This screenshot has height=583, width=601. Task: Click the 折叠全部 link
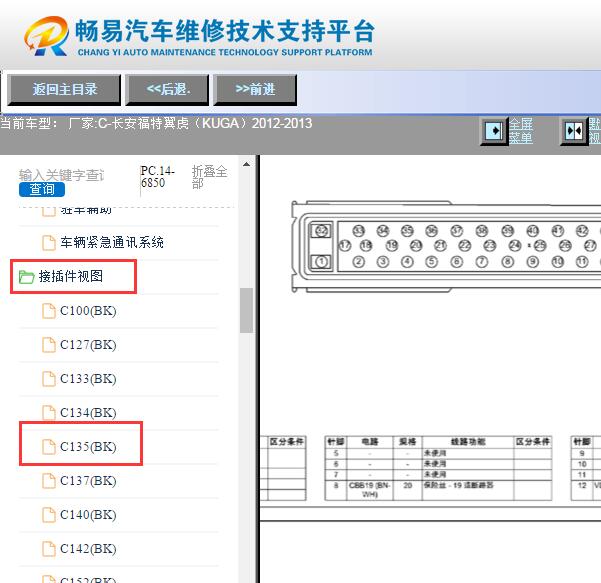(x=209, y=177)
